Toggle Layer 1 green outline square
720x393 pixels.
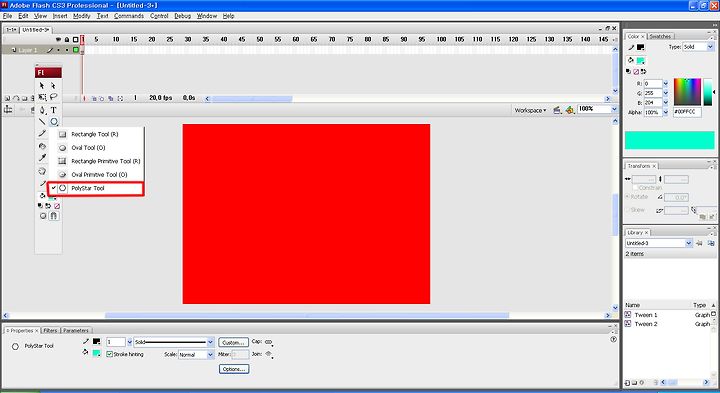[76, 50]
